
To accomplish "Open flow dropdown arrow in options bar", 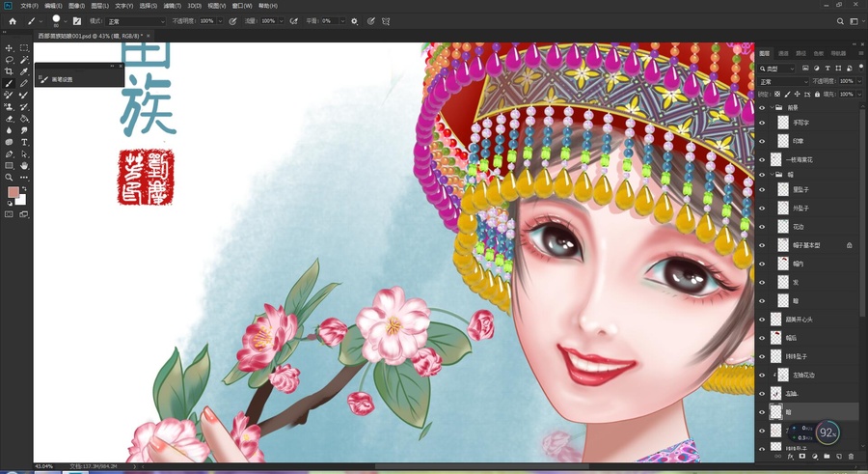I will [282, 21].
